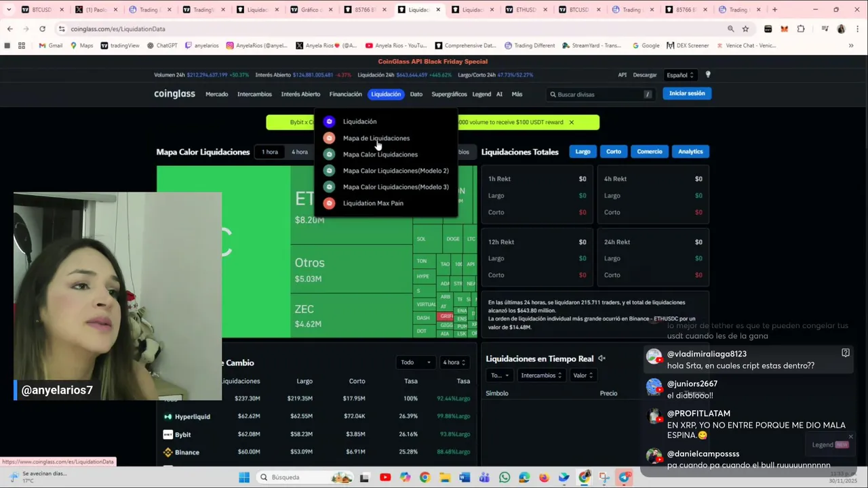Click the Mapa de Liquidaciones icon
The width and height of the screenshot is (868, 488).
(329, 138)
